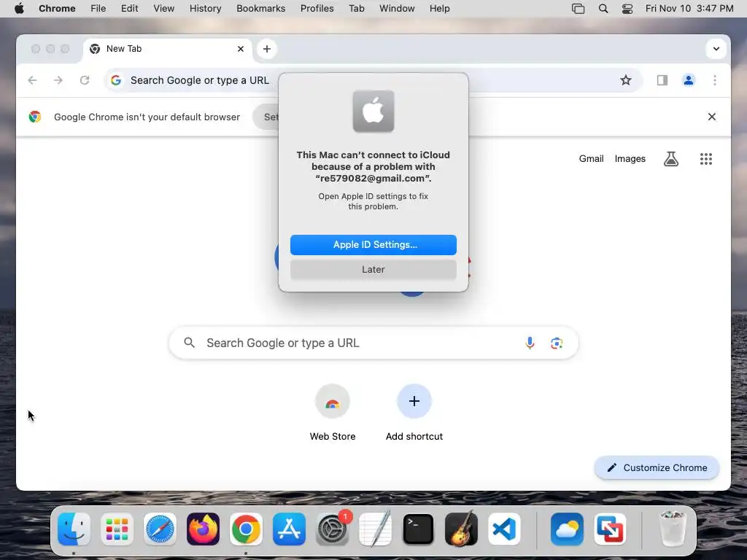The width and height of the screenshot is (747, 560).
Task: Open App Store from the Dock
Action: click(289, 529)
